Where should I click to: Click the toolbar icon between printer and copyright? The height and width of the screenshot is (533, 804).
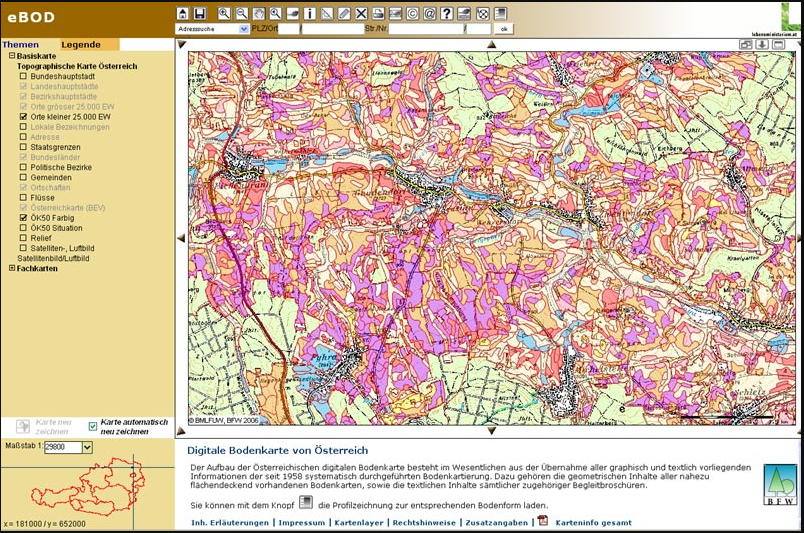pos(395,13)
